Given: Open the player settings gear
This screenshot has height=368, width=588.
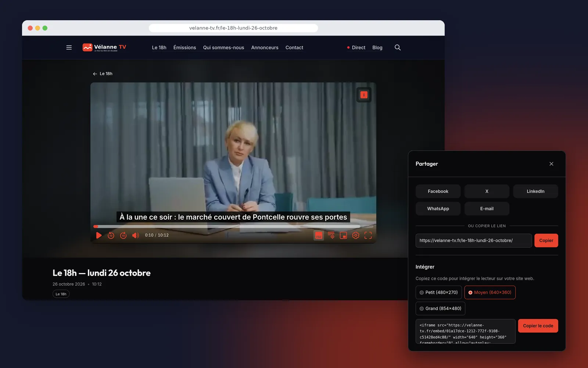Looking at the screenshot, I should [356, 236].
